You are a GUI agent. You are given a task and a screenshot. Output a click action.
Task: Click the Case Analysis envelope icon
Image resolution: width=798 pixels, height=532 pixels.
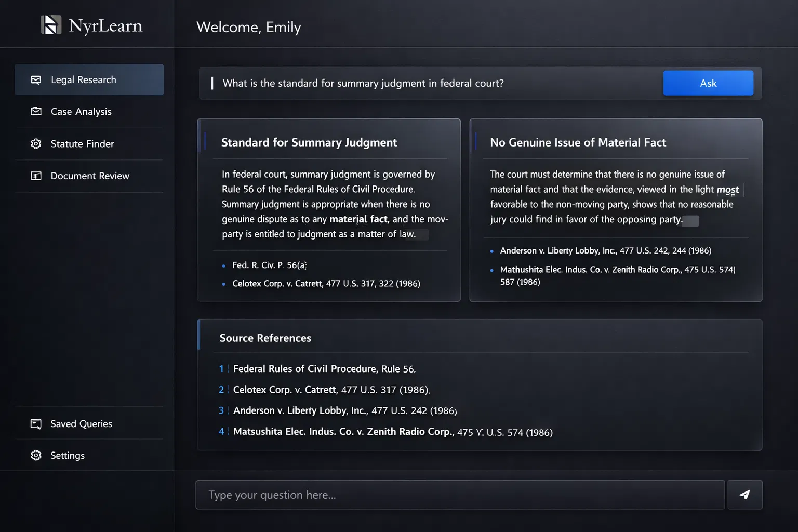pyautogui.click(x=36, y=111)
